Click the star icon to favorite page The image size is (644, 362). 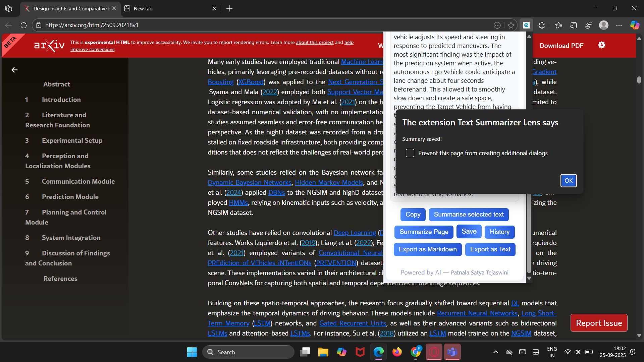point(511,25)
